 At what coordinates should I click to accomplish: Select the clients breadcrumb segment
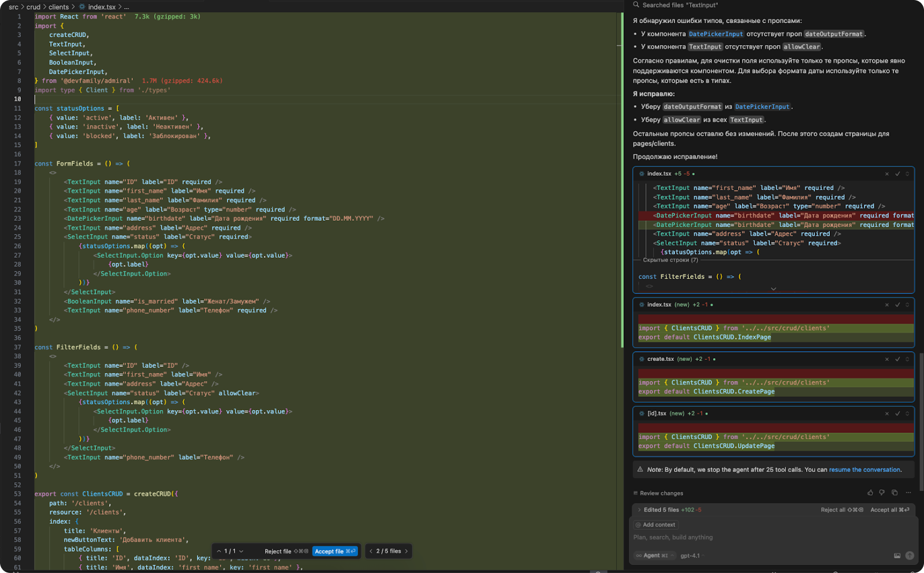58,7
